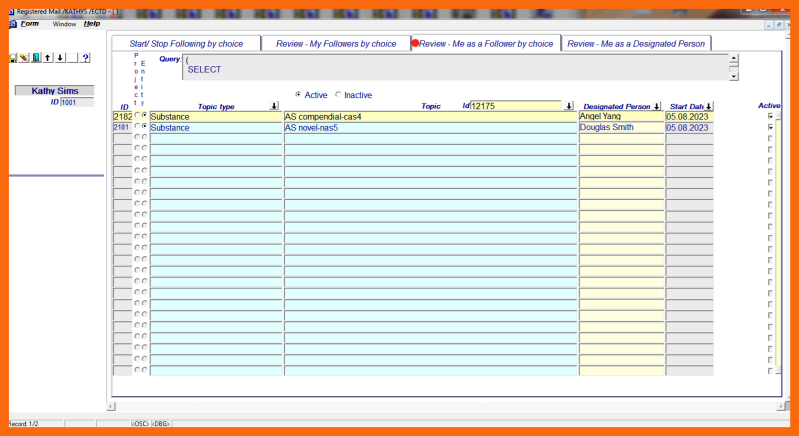Tick Active checkbox in third empty row
799x436 pixels.
pos(770,160)
